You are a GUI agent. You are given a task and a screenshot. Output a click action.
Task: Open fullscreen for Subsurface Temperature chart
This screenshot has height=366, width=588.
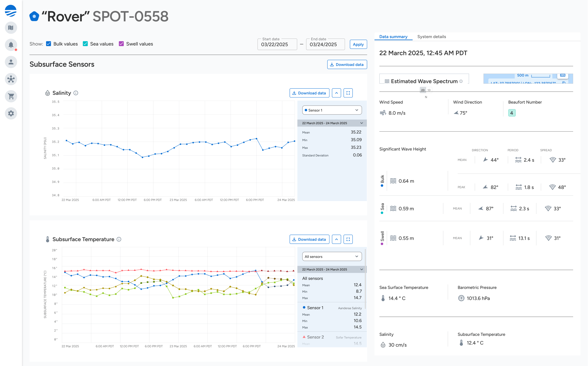[348, 239]
